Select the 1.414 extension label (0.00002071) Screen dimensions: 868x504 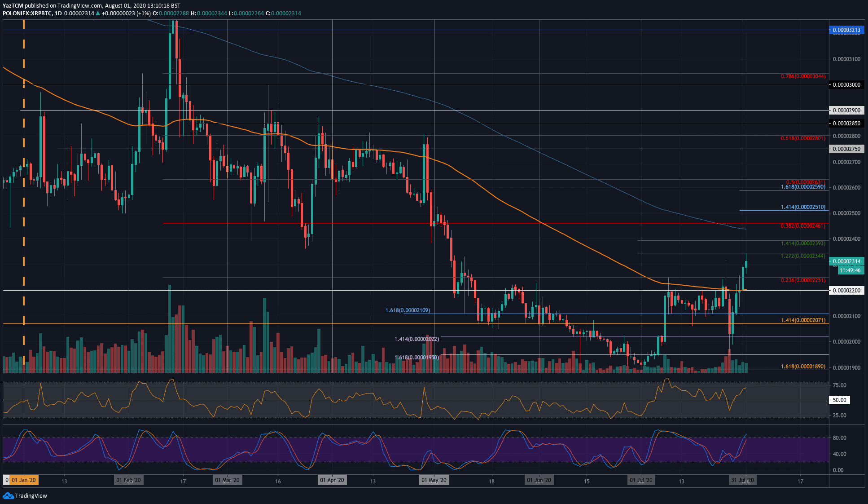803,320
